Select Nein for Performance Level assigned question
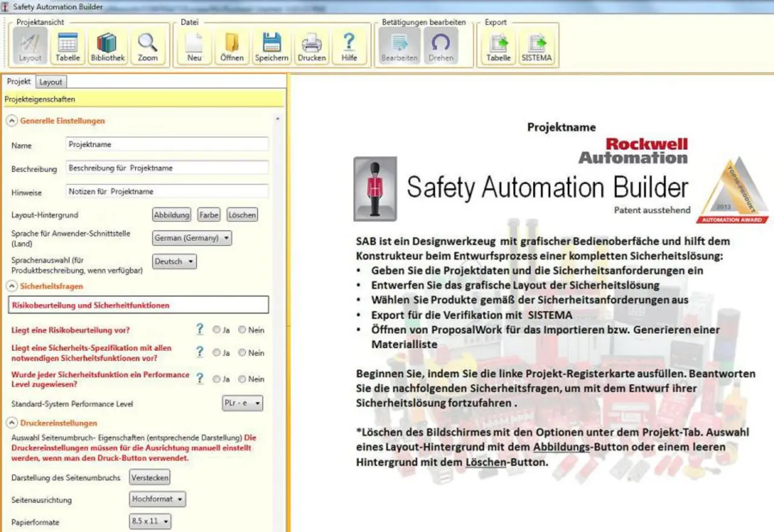 coord(242,379)
